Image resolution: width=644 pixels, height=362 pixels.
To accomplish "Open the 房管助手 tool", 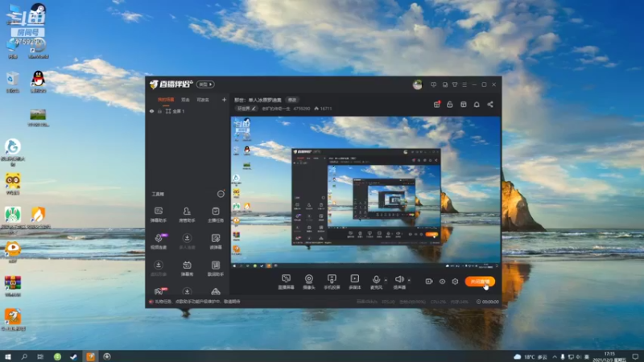I will coord(187,215).
